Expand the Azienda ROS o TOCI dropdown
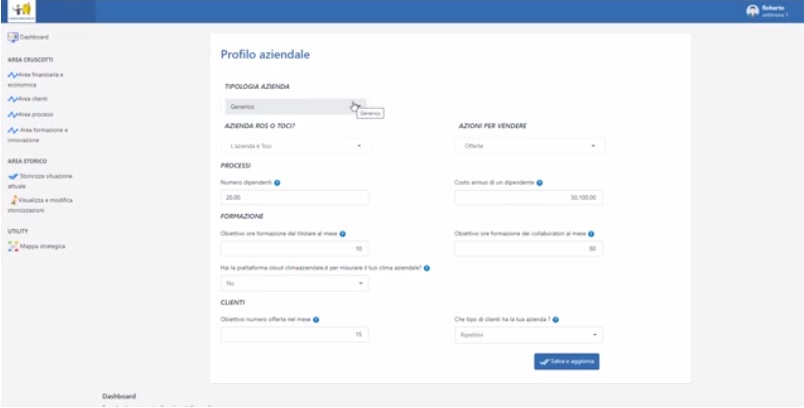804x408 pixels. 294,146
